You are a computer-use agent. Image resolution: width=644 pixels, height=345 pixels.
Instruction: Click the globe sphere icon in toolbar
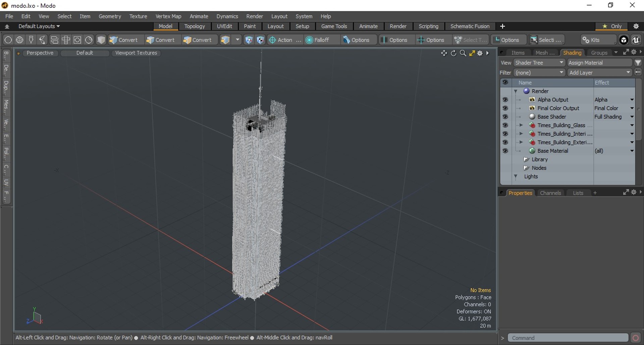(20, 40)
